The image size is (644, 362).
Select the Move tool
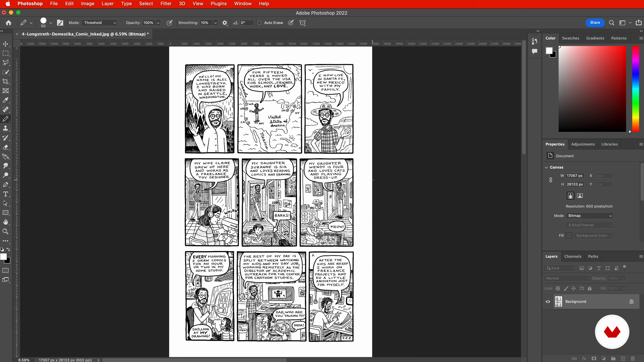pyautogui.click(x=6, y=44)
